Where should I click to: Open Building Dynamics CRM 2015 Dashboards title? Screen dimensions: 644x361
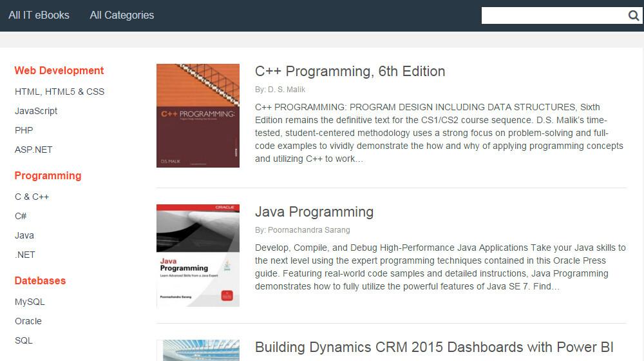coord(434,347)
